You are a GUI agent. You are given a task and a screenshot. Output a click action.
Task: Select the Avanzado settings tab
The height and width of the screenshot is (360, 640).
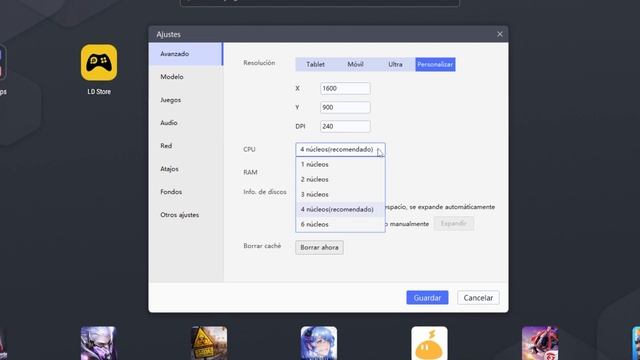pyautogui.click(x=186, y=54)
